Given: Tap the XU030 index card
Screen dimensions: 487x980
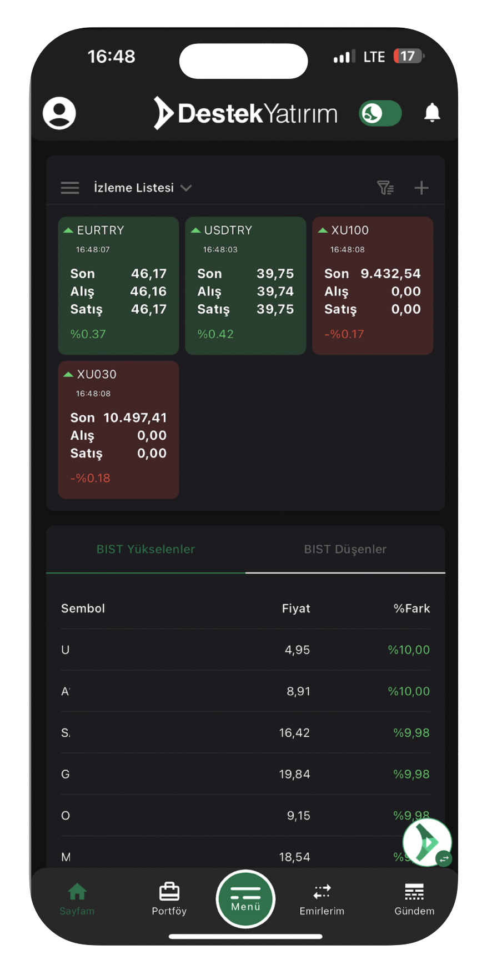Looking at the screenshot, I should pos(118,429).
